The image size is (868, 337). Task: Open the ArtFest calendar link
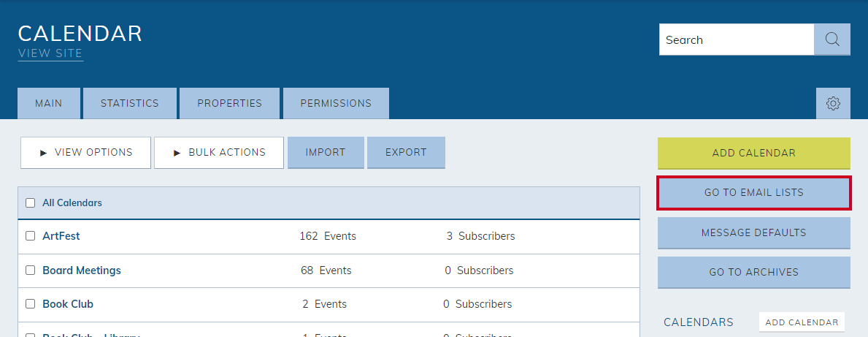61,236
